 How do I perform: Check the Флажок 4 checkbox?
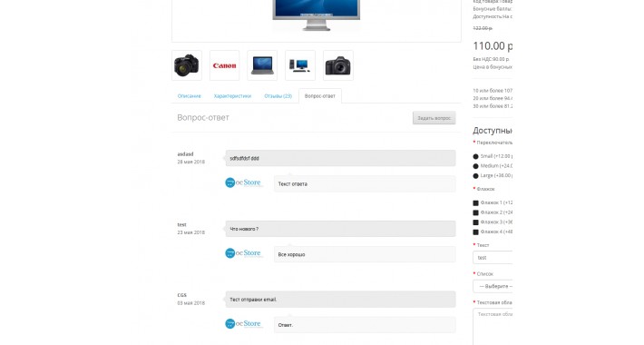pyautogui.click(x=475, y=232)
